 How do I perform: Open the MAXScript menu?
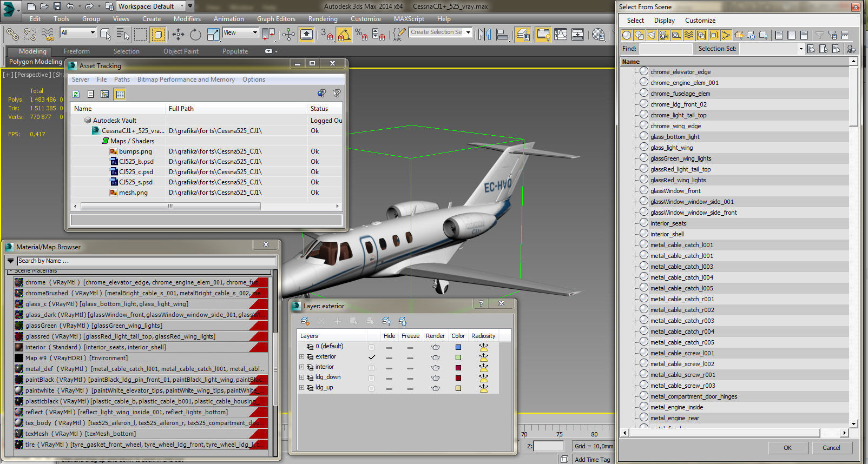409,19
